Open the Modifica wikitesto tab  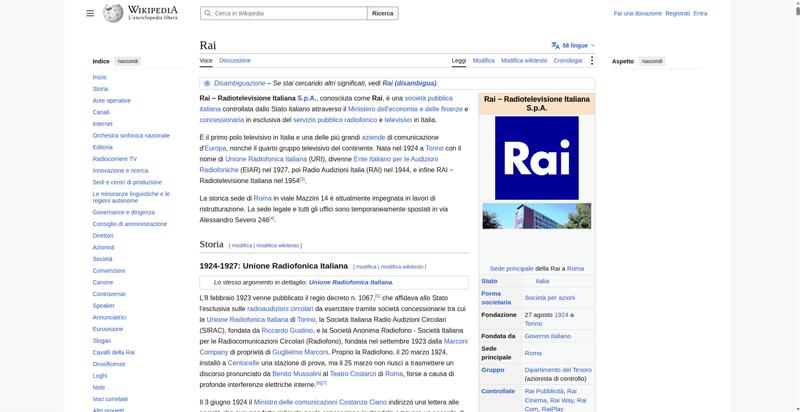[524, 60]
